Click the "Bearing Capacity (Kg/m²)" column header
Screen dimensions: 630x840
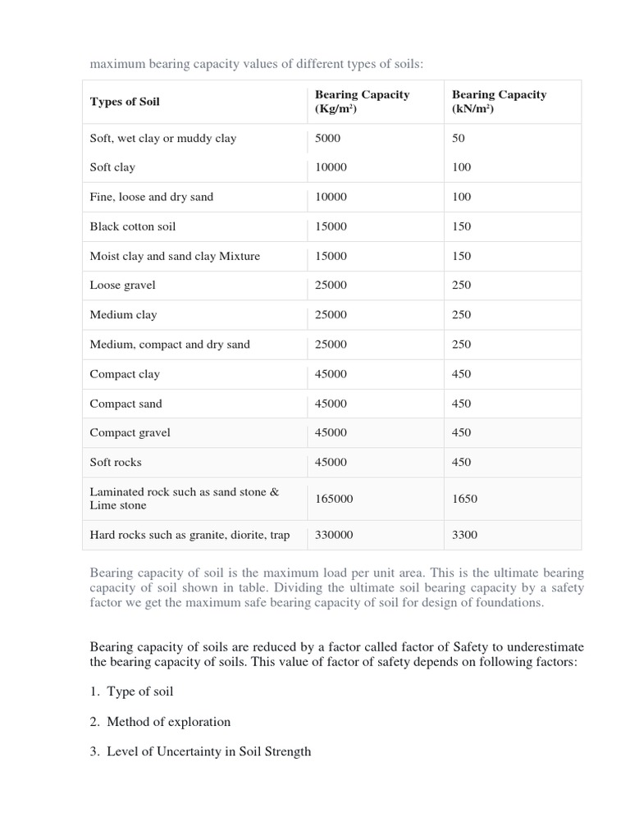[362, 102]
